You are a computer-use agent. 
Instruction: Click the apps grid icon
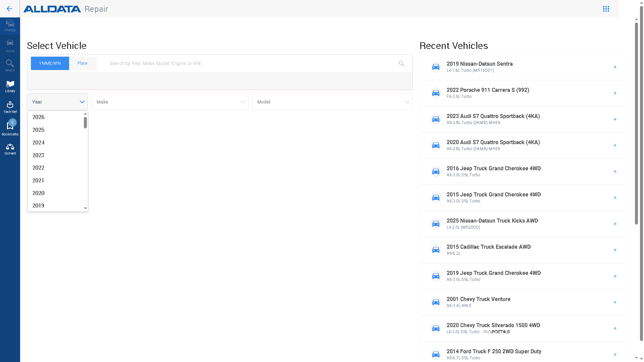tap(606, 9)
